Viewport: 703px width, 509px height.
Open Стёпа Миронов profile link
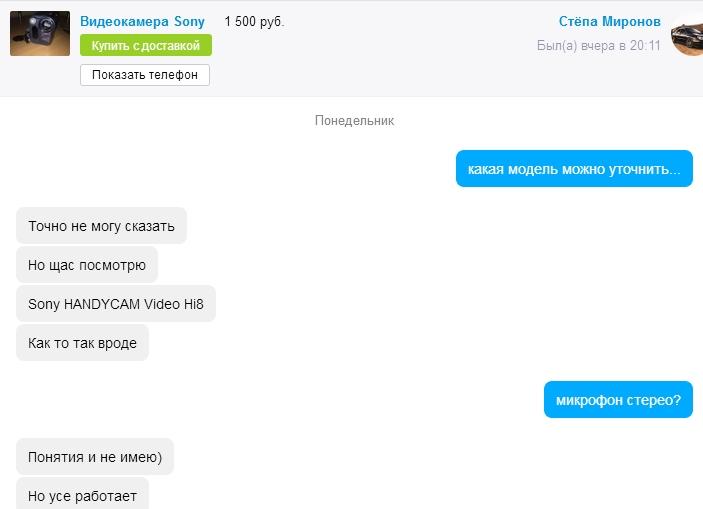(609, 21)
